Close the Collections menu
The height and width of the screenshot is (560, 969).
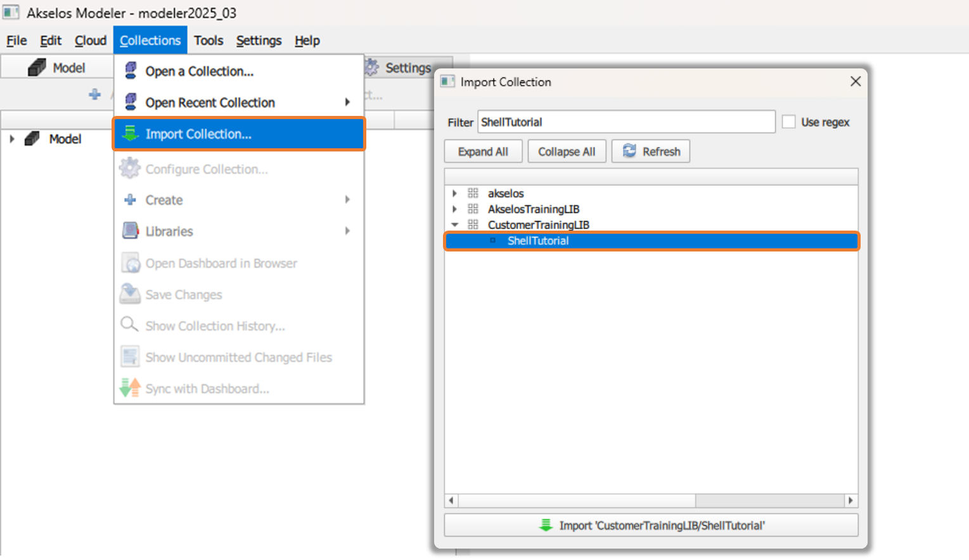point(150,41)
